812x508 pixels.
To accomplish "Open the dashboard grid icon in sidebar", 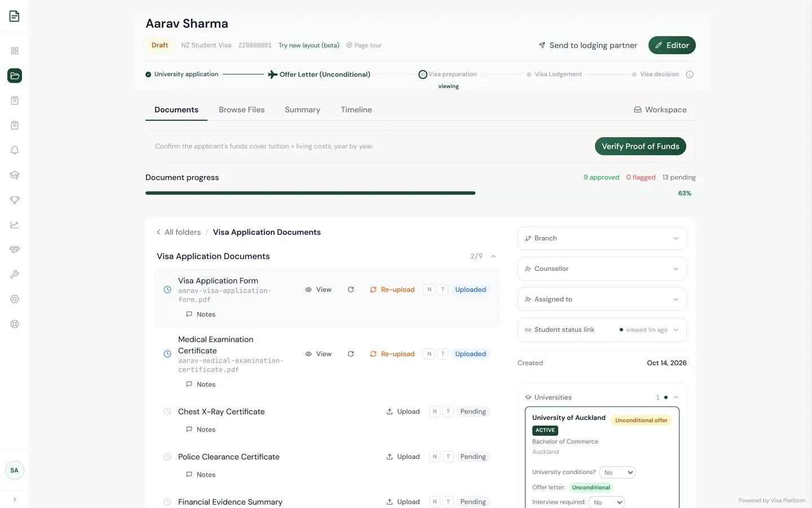I will click(x=15, y=51).
